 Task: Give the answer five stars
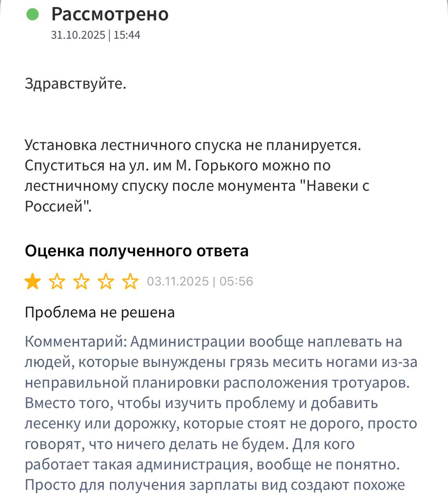coord(130,281)
